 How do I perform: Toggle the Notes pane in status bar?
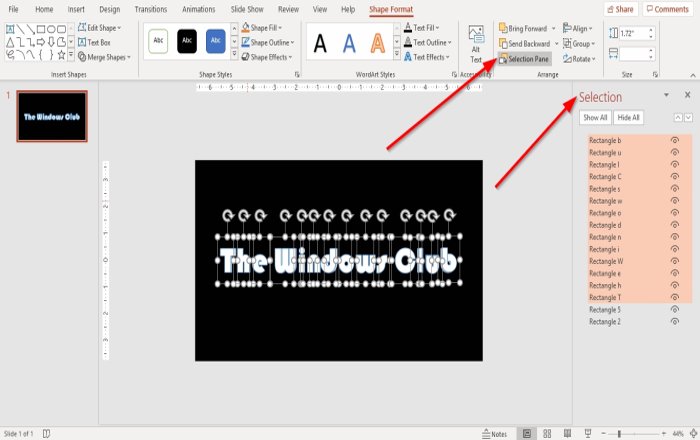point(495,434)
